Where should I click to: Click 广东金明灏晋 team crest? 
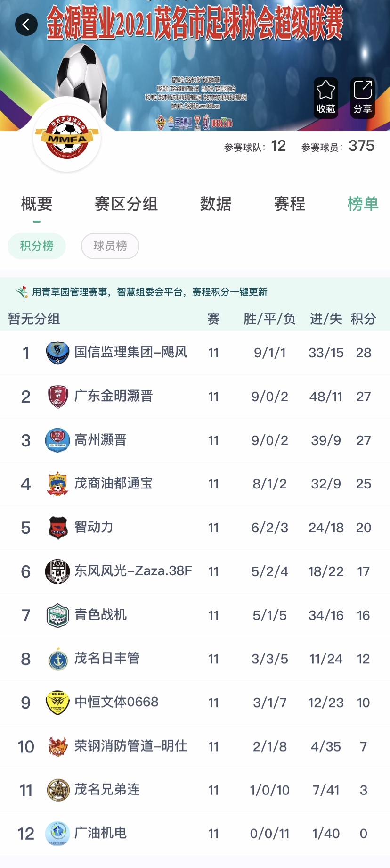[x=57, y=397]
